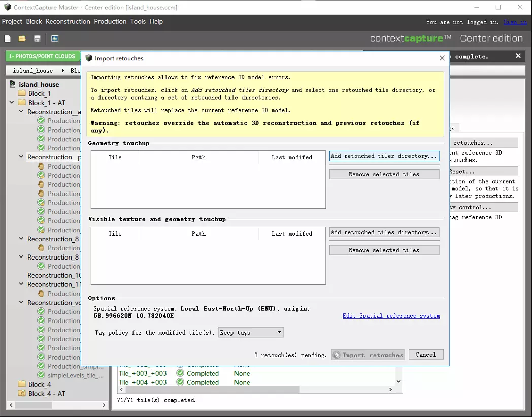Click the Sign in link

click(515, 22)
